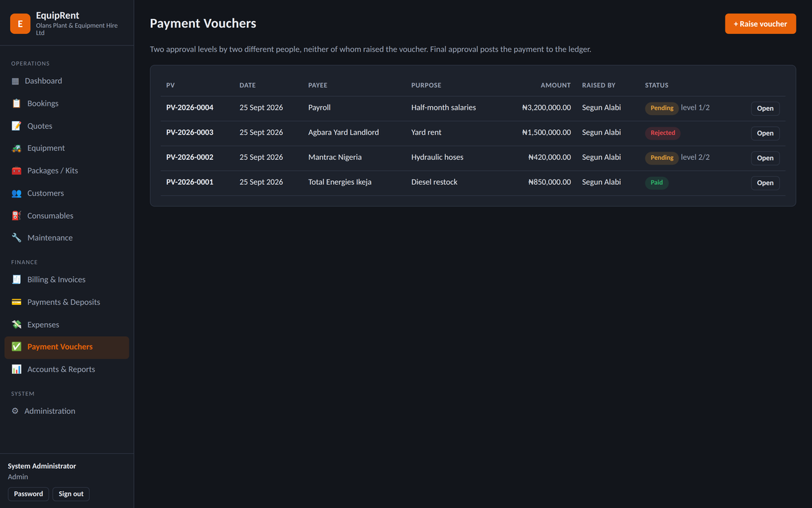The height and width of the screenshot is (508, 812).
Task: Click the Packages / Kits toolbox icon
Action: point(16,171)
